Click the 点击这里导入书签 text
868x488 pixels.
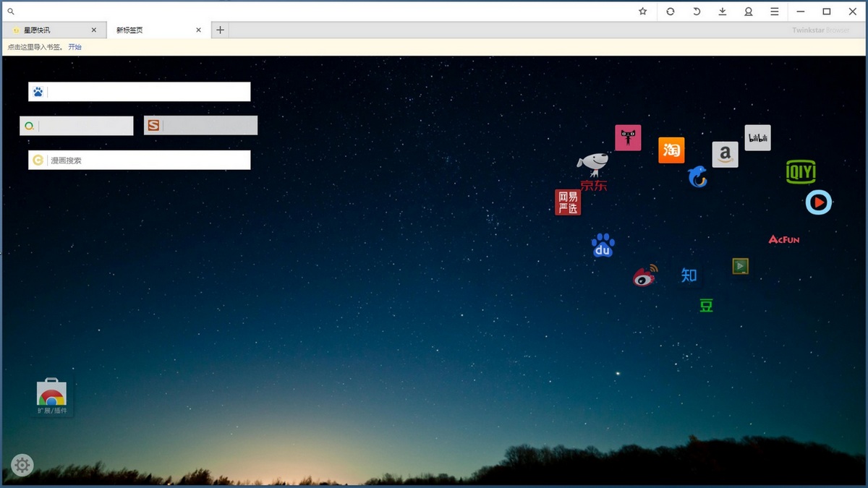click(x=35, y=47)
